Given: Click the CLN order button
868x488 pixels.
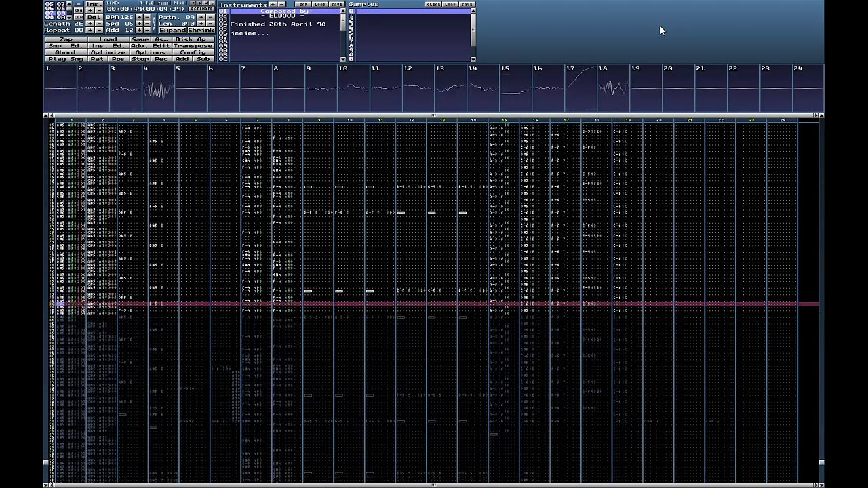Looking at the screenshot, I should (79, 17).
